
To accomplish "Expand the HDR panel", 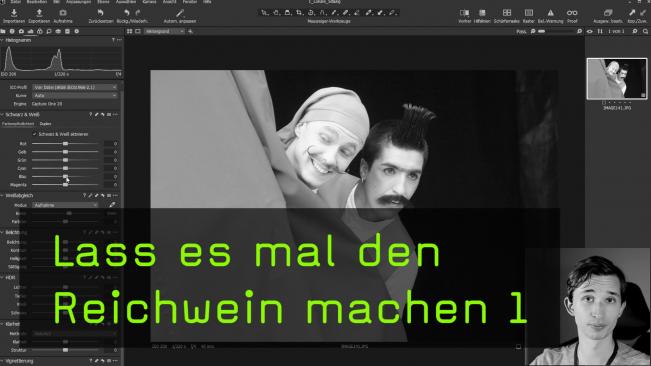I will pos(2,277).
